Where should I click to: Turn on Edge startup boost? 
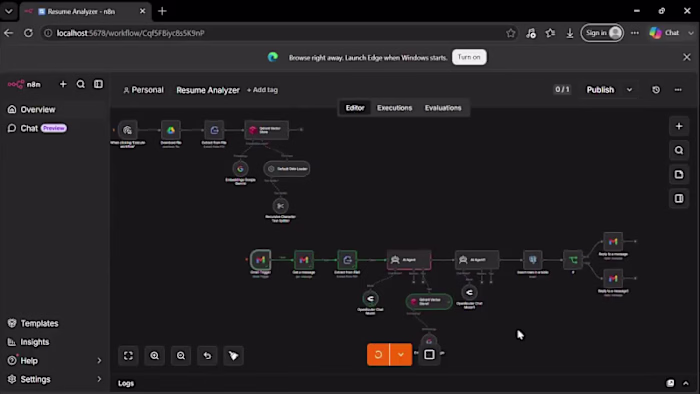click(469, 57)
